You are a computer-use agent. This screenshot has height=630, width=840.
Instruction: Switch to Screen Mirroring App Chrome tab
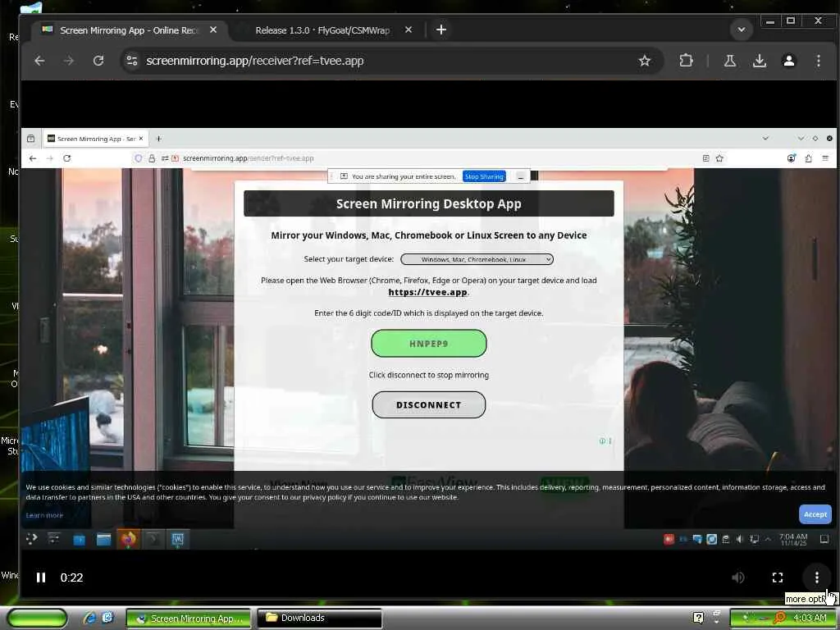pos(129,30)
